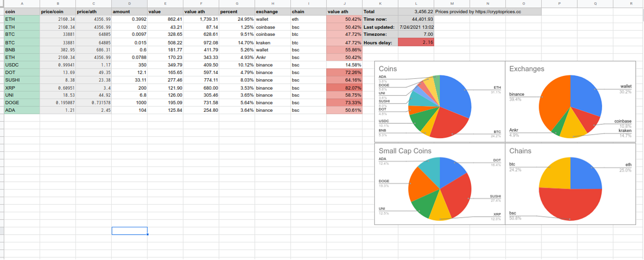Select column L header
The image size is (644, 260).
pyautogui.click(x=416, y=4)
